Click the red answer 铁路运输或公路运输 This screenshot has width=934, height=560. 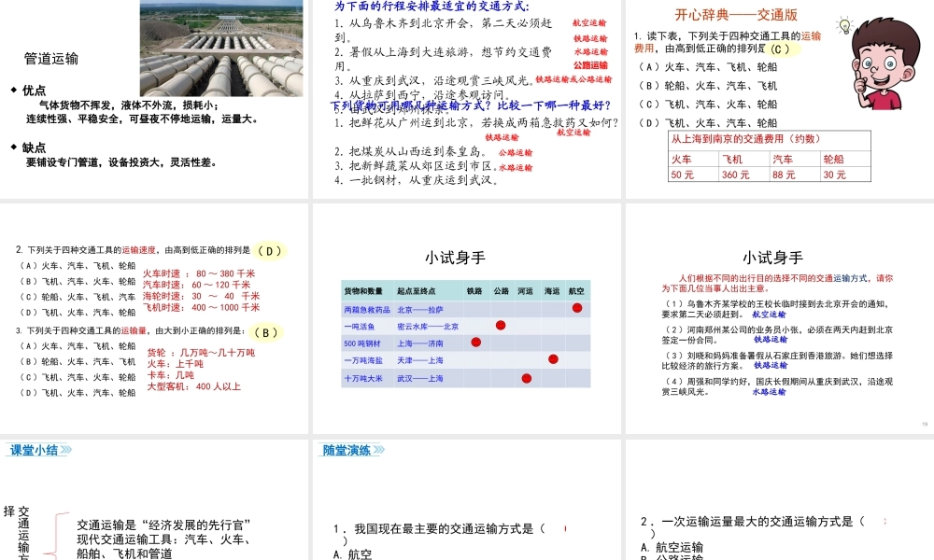(x=573, y=79)
